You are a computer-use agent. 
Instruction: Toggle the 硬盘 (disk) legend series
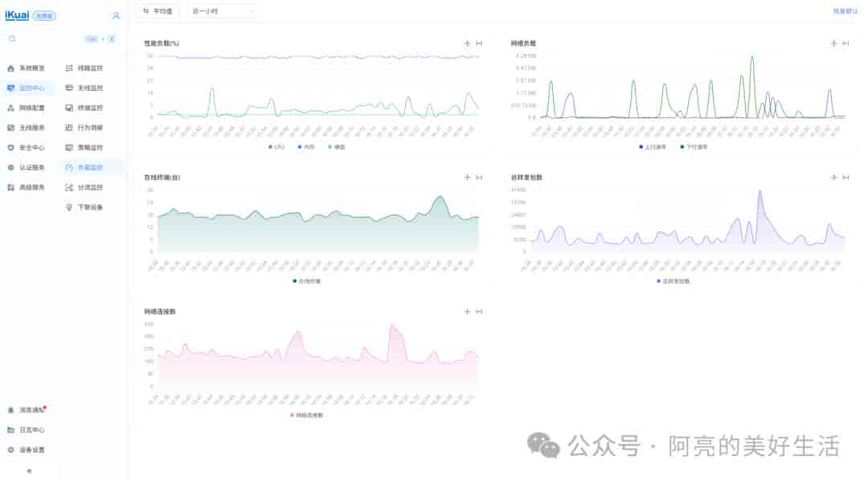click(x=337, y=147)
